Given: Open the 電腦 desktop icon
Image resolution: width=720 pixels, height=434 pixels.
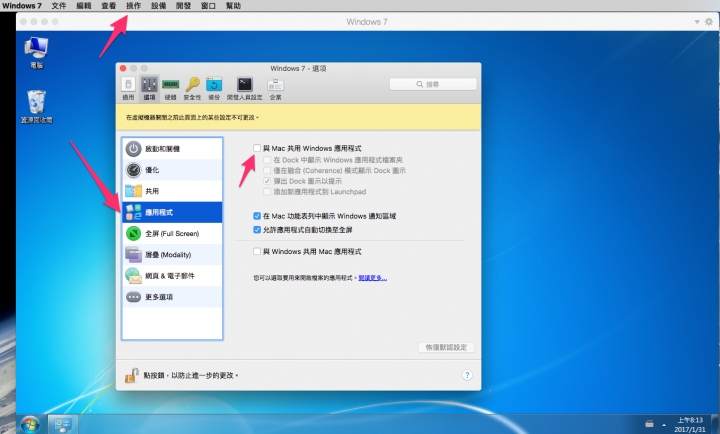Looking at the screenshot, I should tap(37, 52).
